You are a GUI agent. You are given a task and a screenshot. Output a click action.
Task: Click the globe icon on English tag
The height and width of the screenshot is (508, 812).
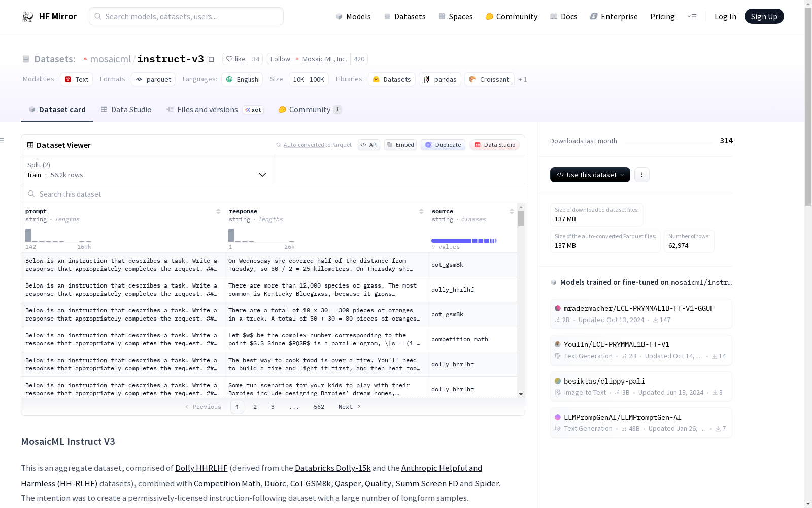tap(229, 79)
